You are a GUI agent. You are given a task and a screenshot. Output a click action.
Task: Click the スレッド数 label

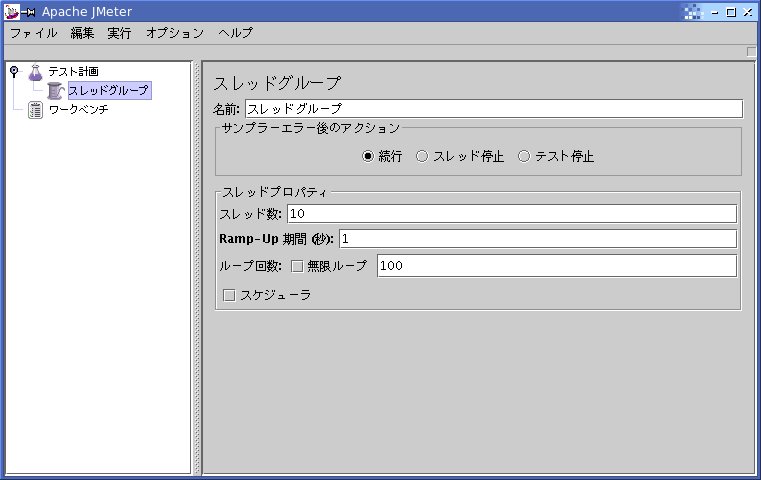(x=250, y=214)
